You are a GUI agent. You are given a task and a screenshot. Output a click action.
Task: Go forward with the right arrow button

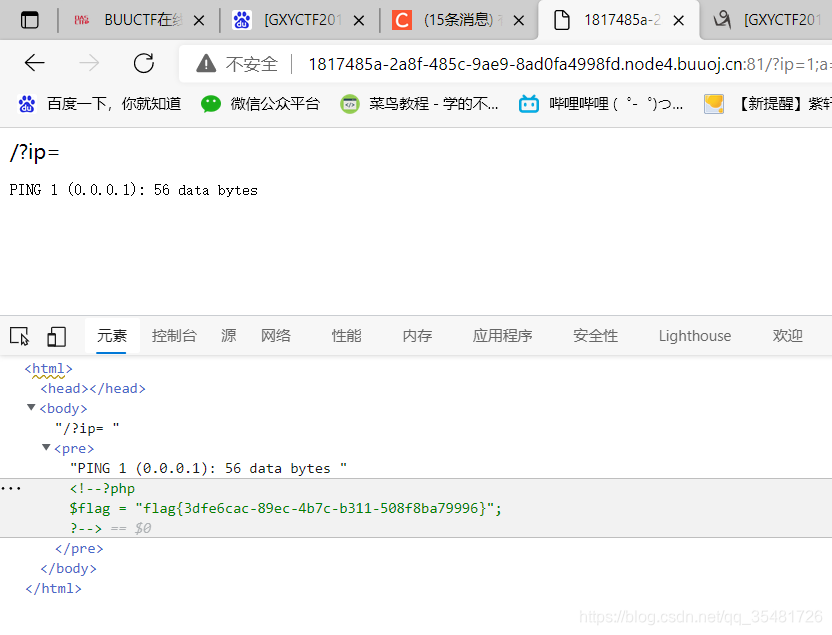tap(89, 63)
